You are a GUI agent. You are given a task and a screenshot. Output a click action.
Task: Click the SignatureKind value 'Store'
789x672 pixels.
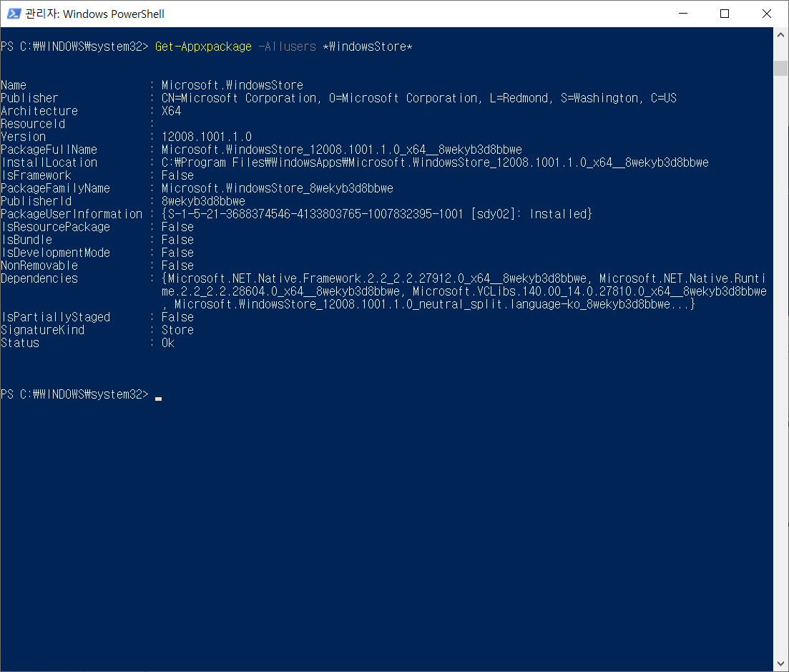[177, 330]
